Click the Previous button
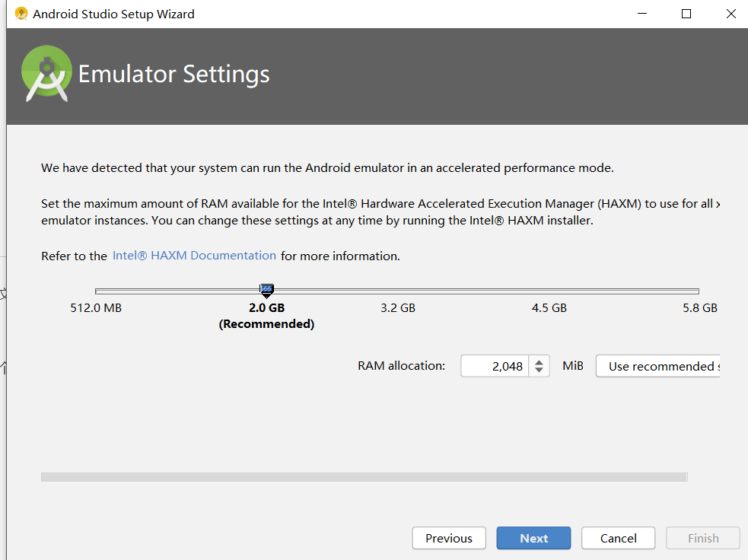Screen dimensions: 748x560 tap(449, 538)
